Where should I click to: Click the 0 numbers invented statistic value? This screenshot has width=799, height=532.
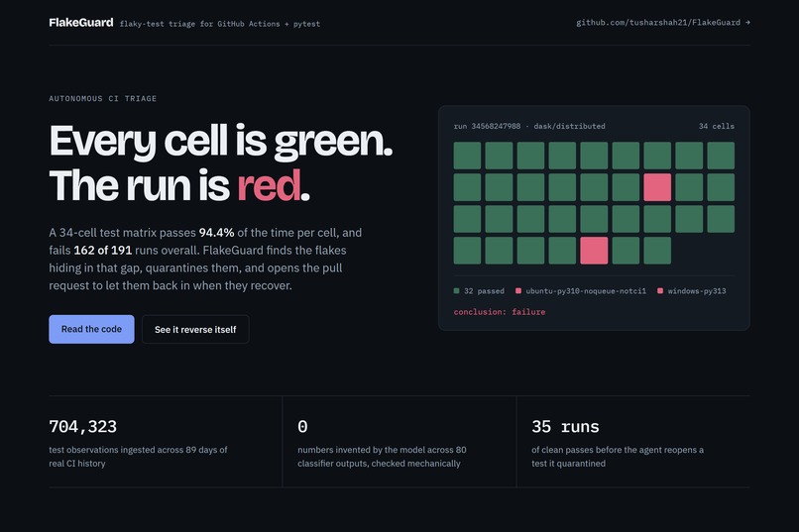[302, 427]
